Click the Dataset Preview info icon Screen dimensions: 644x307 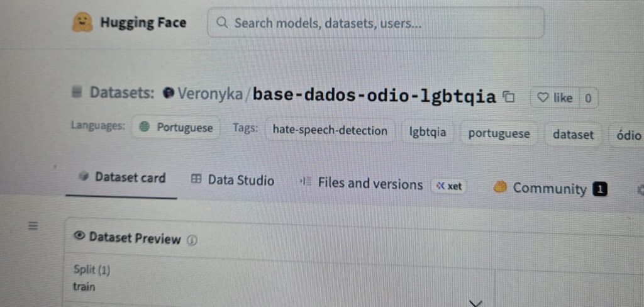coord(192,240)
